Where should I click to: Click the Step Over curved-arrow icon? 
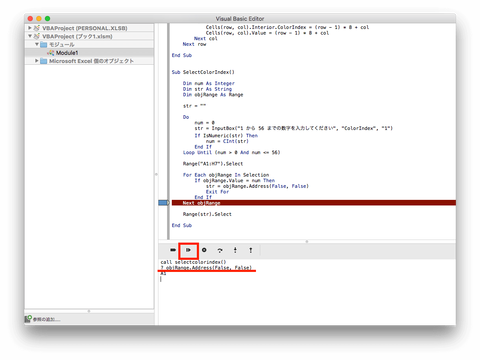(x=220, y=250)
